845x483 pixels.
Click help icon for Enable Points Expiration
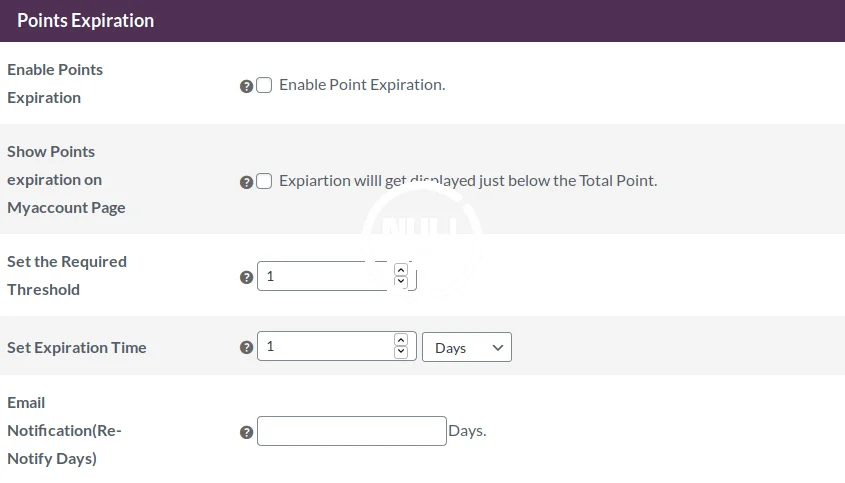pyautogui.click(x=247, y=87)
